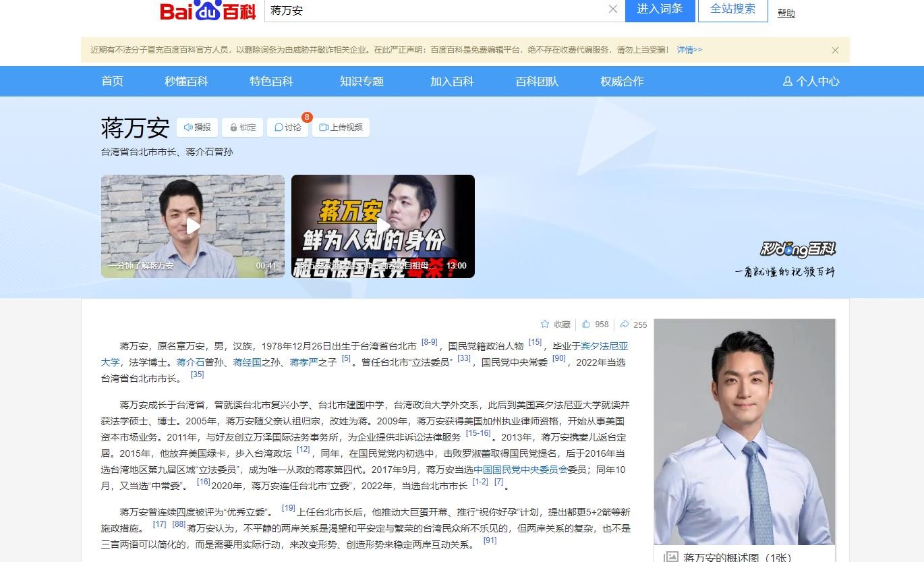This screenshot has width=924, height=562.
Task: Open the 特色百科 navigation menu
Action: tap(271, 82)
